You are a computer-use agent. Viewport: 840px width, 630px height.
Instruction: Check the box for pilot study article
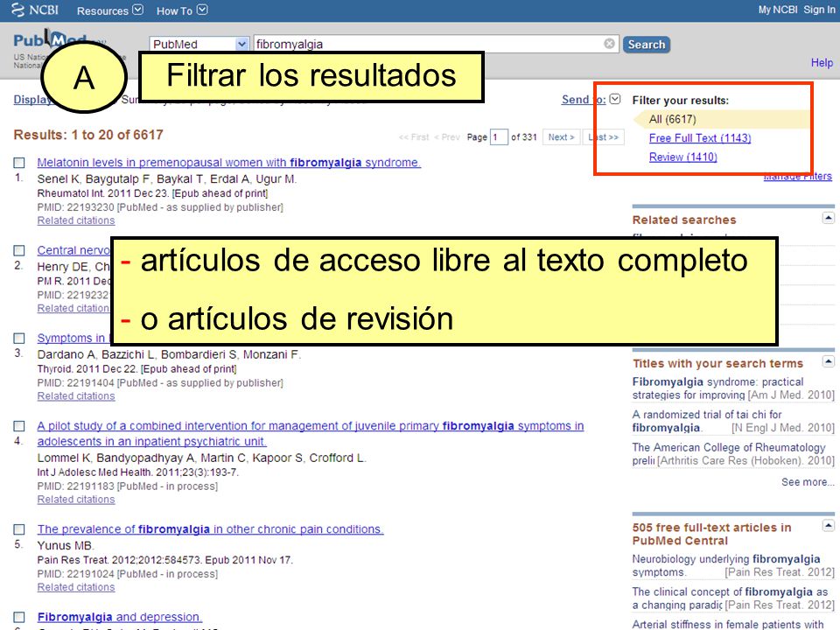[x=19, y=426]
